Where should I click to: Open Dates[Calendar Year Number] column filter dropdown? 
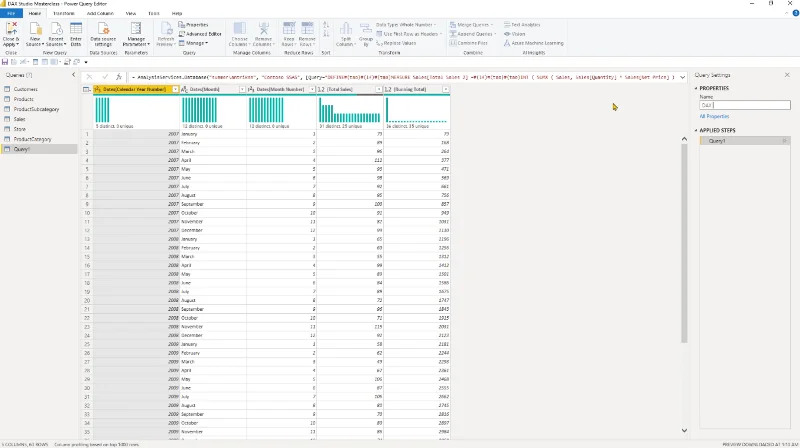point(176,89)
